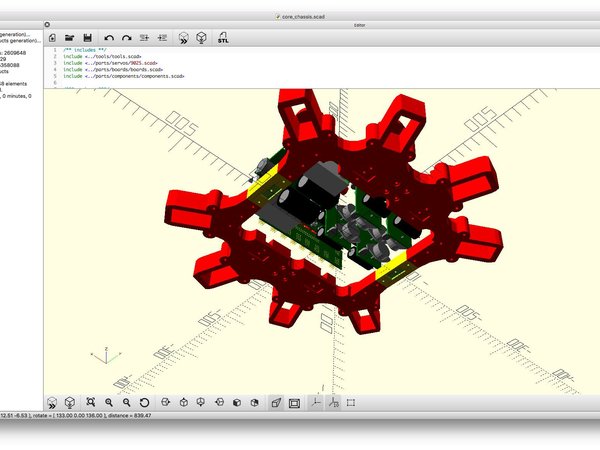
Task: Toggle Perspective projection mode
Action: [275, 403]
